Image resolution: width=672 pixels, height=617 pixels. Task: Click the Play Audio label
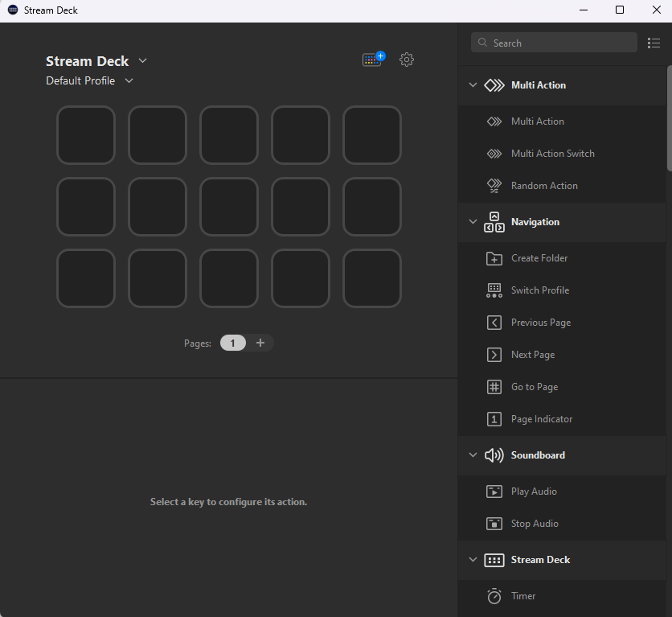click(534, 492)
